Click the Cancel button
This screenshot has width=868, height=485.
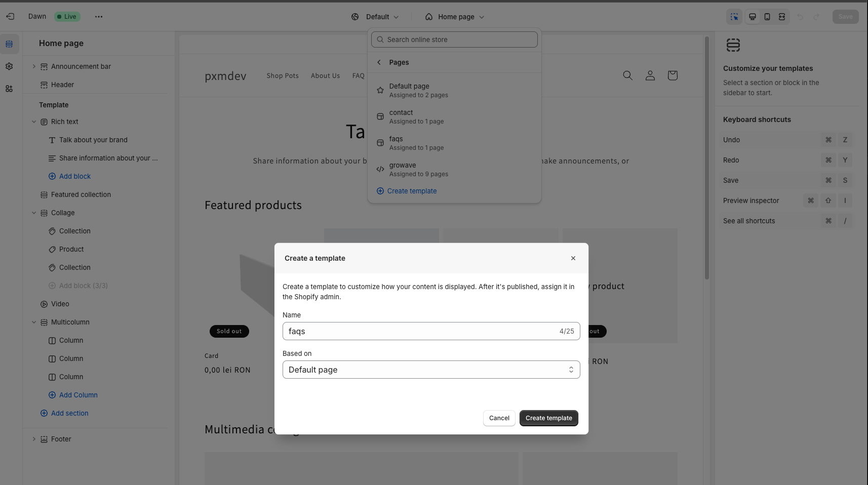click(x=499, y=418)
